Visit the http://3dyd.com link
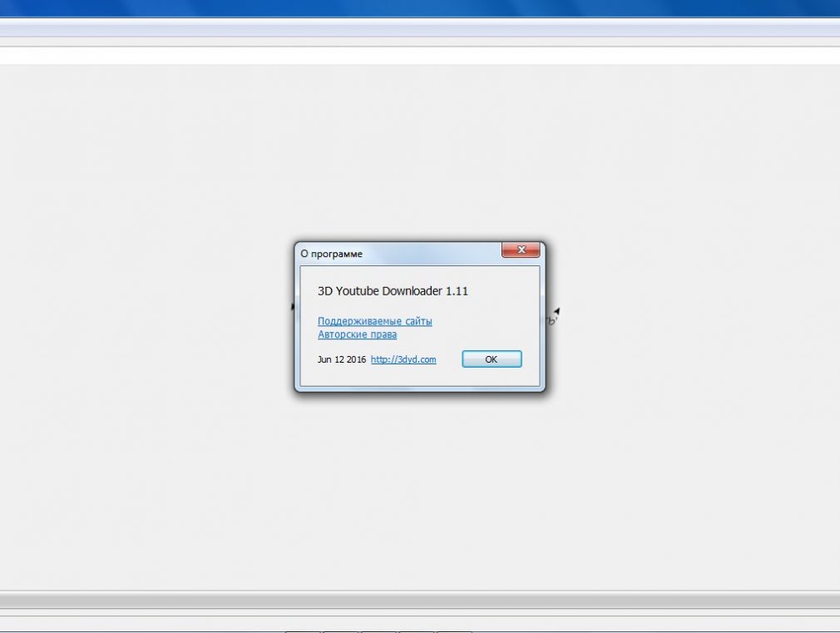Image resolution: width=840 pixels, height=633 pixels. (x=403, y=359)
